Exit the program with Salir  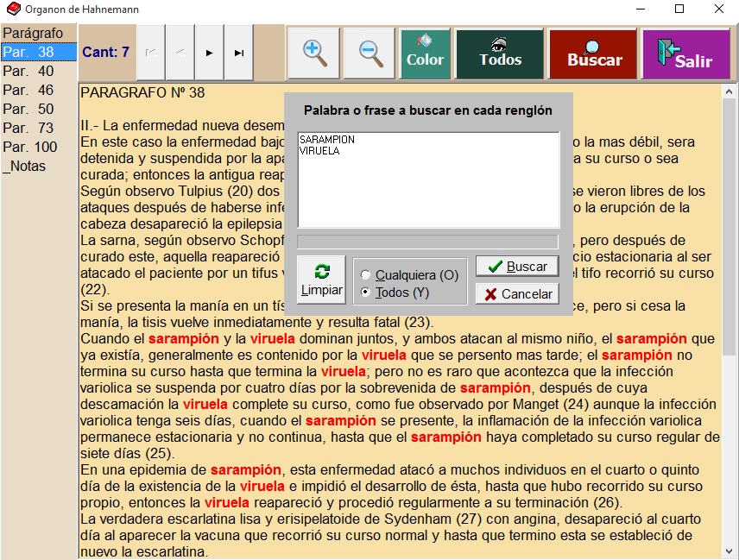686,53
